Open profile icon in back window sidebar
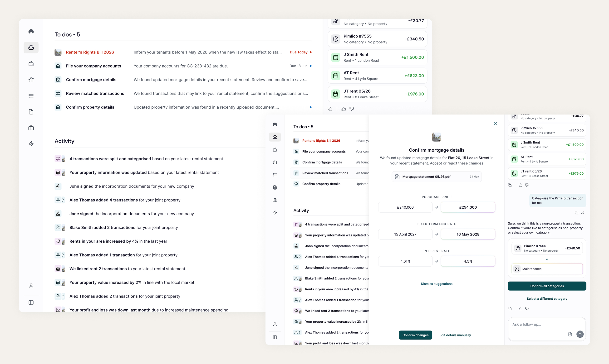609x364 pixels. click(31, 286)
